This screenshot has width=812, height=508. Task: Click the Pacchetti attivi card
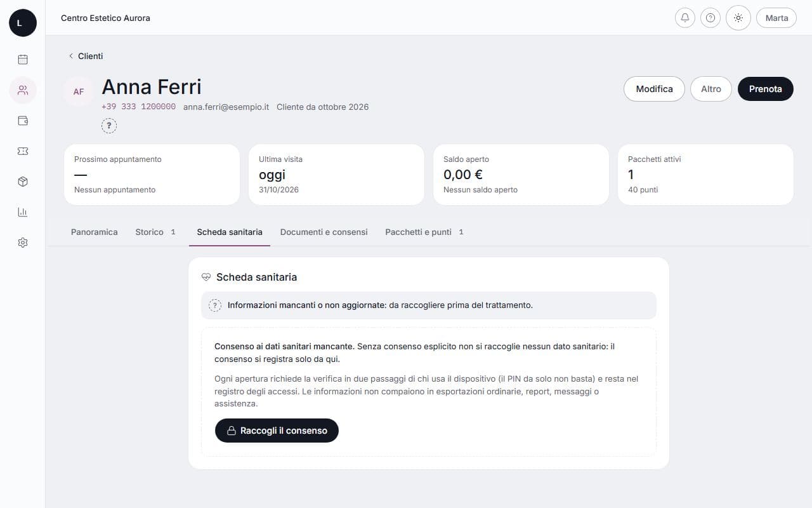(705, 175)
